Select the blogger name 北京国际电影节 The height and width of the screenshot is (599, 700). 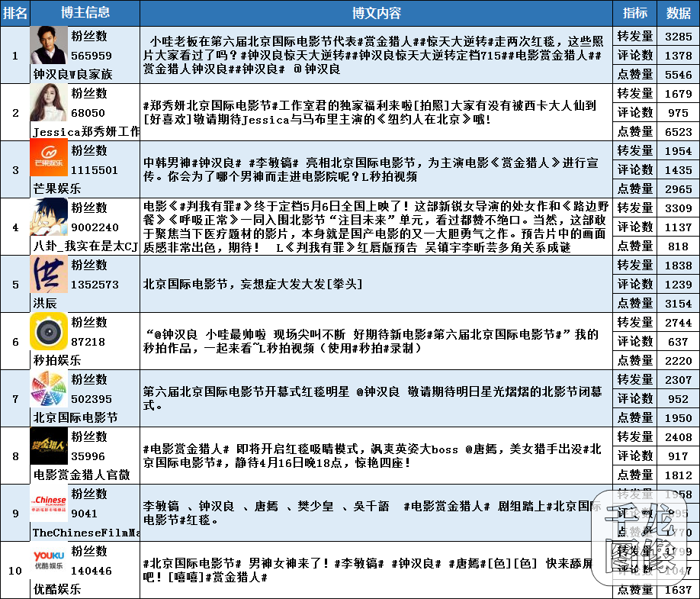click(x=75, y=417)
